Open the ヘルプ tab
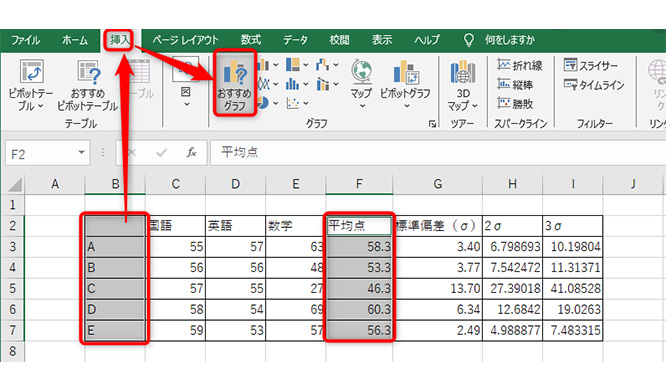The image size is (666, 390). click(427, 40)
